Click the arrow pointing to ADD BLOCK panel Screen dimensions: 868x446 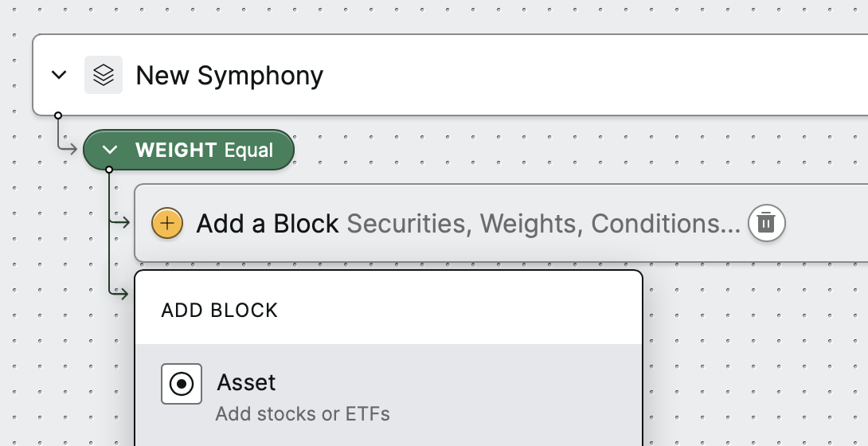pos(120,292)
